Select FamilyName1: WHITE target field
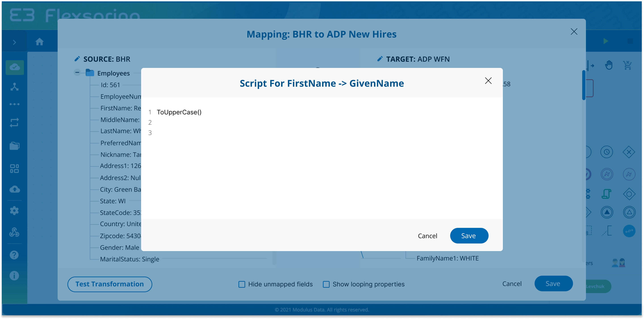 click(447, 258)
